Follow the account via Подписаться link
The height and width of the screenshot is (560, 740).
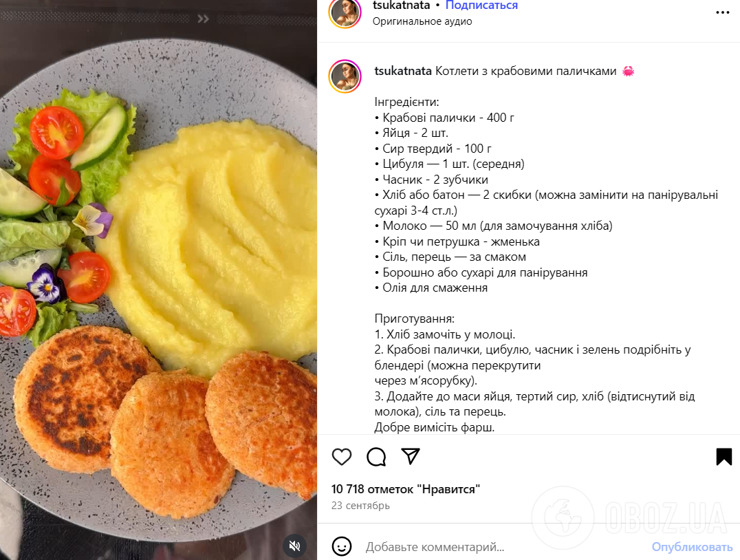coord(481,6)
